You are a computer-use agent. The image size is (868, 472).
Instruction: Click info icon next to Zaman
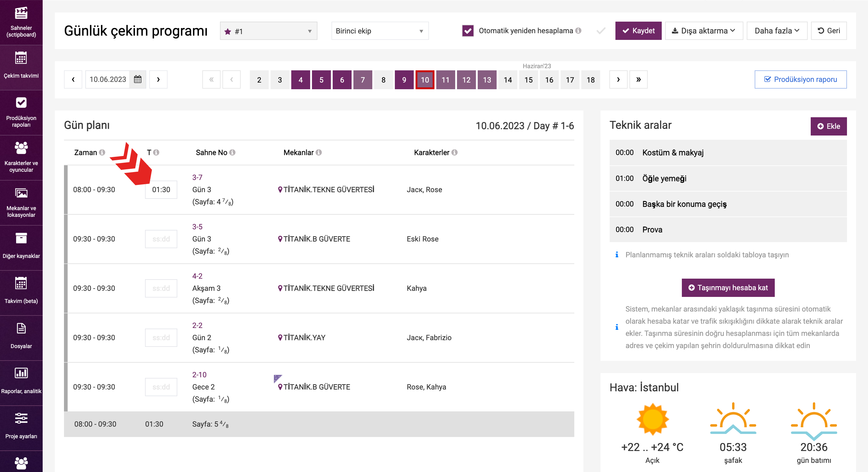[x=102, y=153]
